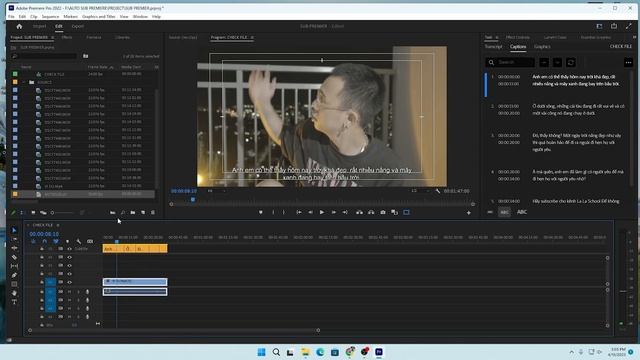Show overflow panel tabs chevron
Image resolution: width=640 pixels, height=360 pixels.
635,37
